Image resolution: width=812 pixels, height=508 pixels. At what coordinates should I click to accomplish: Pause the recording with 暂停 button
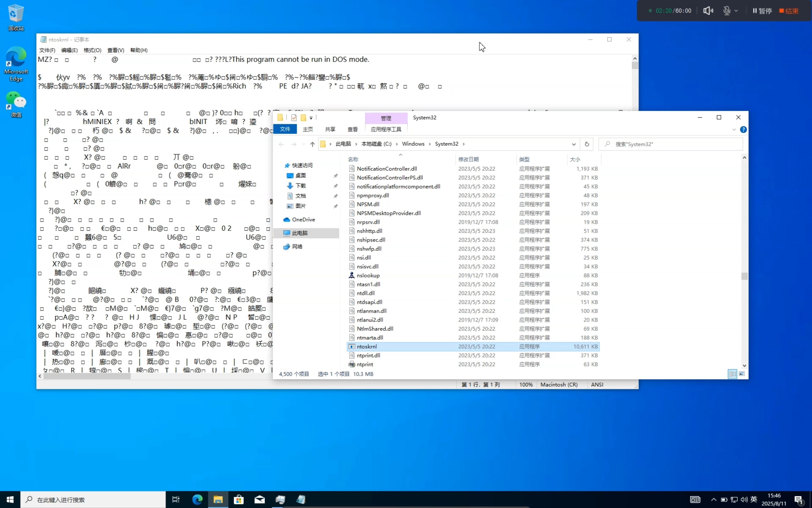coord(762,11)
